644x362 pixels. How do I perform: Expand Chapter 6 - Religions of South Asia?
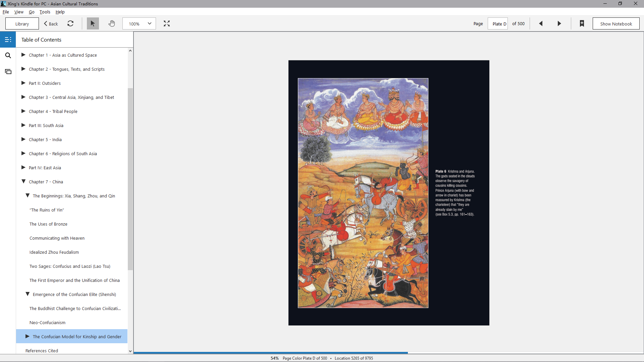pyautogui.click(x=23, y=153)
